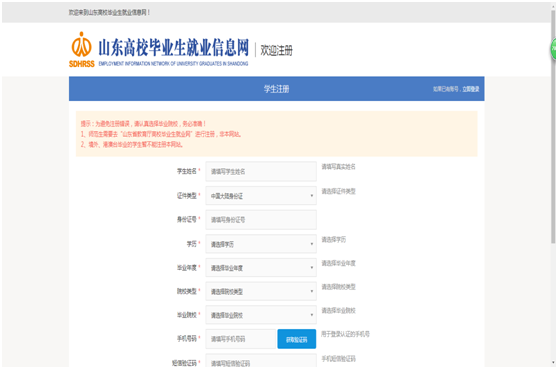Click the 获取验证码 get code button
Screen dimensions: 558x369
(x=296, y=339)
